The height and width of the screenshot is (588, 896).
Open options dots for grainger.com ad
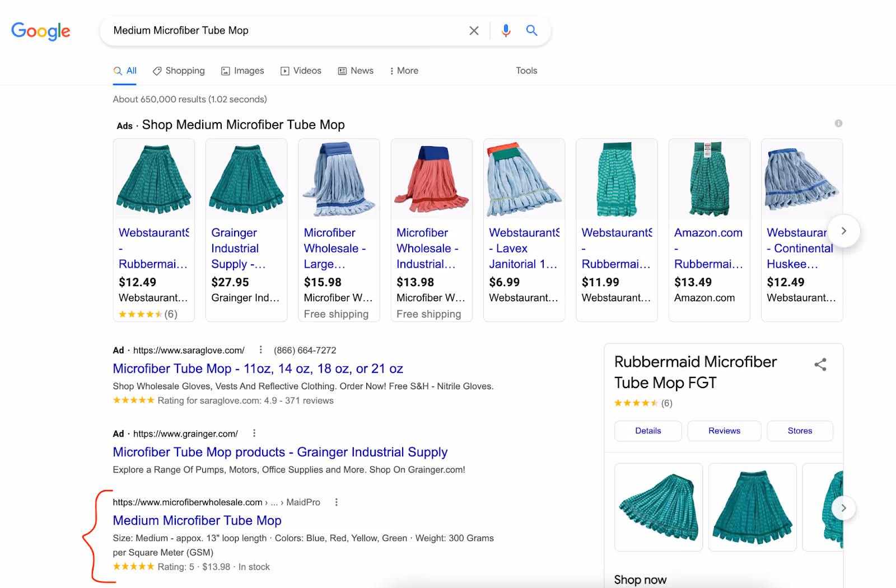(254, 433)
